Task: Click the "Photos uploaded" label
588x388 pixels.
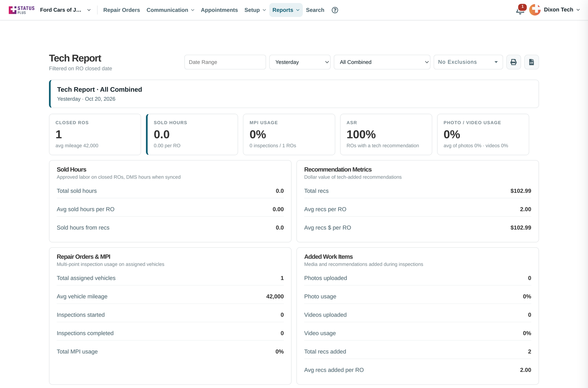Action: click(326, 278)
